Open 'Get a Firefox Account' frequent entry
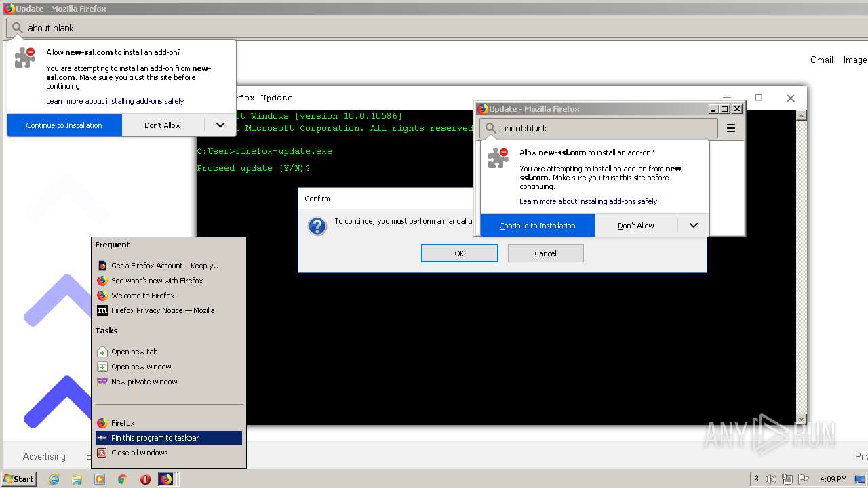The image size is (868, 488). 168,266
